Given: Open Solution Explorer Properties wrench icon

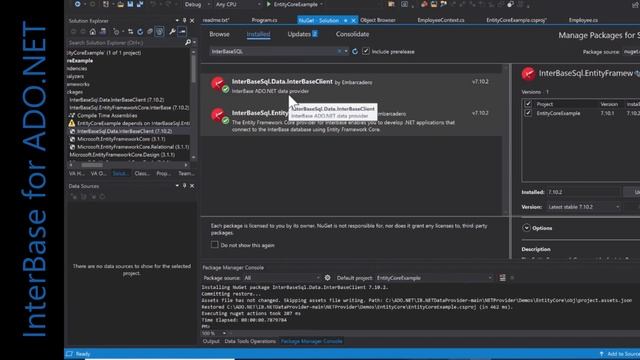Looking at the screenshot, I should click(x=172, y=31).
